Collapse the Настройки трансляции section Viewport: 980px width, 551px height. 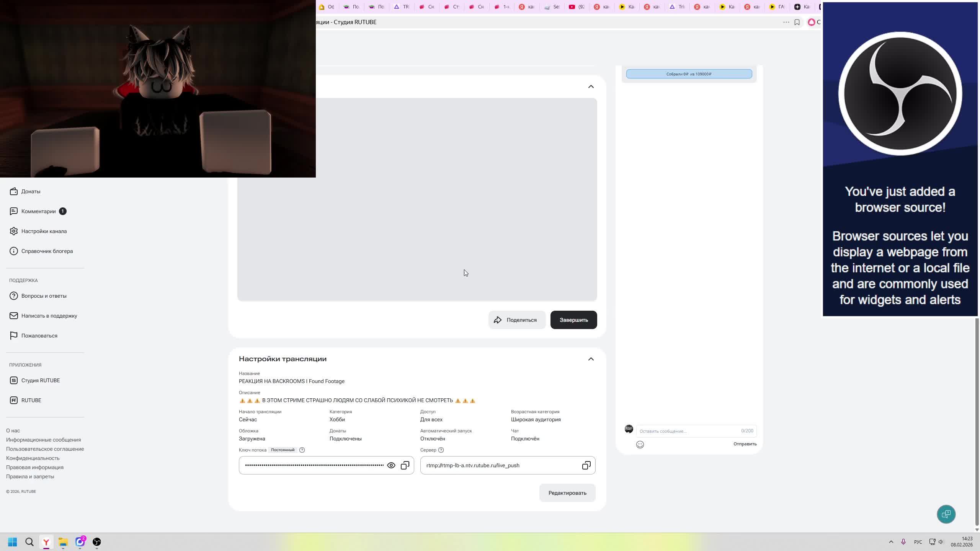tap(591, 359)
